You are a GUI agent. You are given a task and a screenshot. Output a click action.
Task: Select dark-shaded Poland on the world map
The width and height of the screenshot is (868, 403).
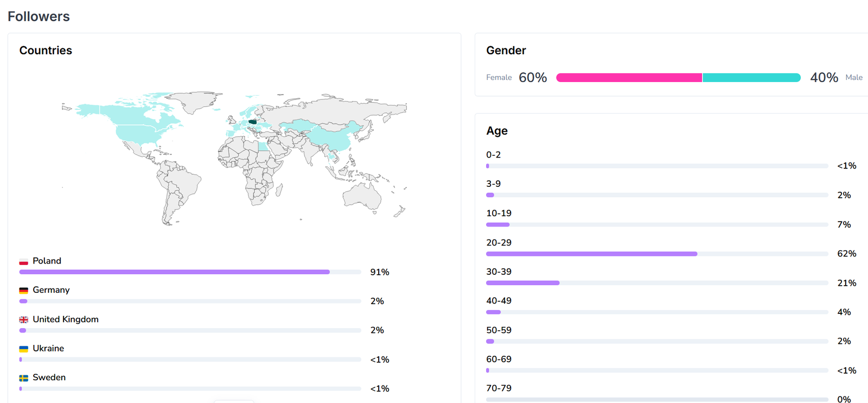(x=252, y=122)
